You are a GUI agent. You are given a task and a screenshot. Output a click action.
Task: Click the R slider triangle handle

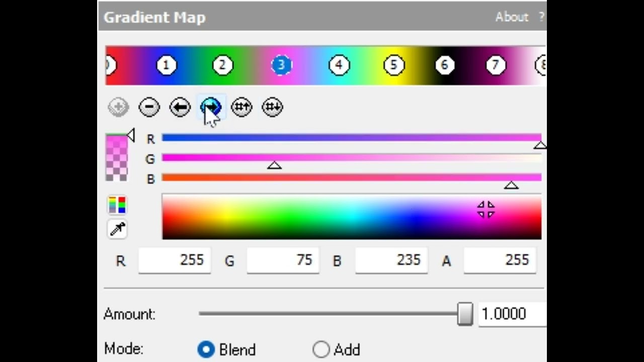540,145
